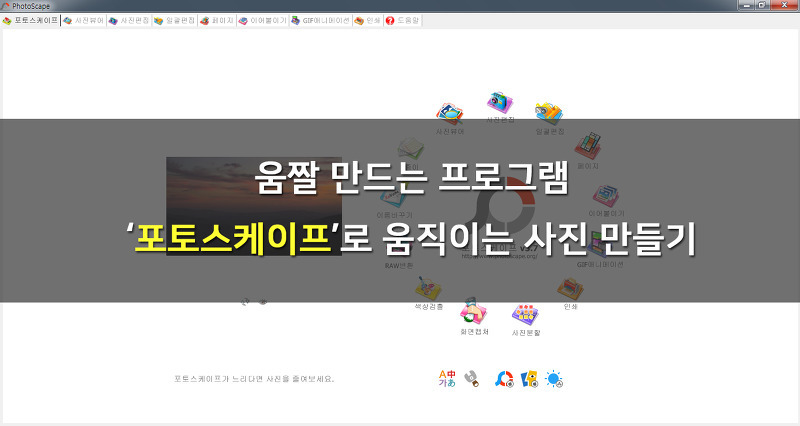The height and width of the screenshot is (426, 800).
Task: Open the 일괄편집 batch editor circle icon
Action: (x=549, y=114)
